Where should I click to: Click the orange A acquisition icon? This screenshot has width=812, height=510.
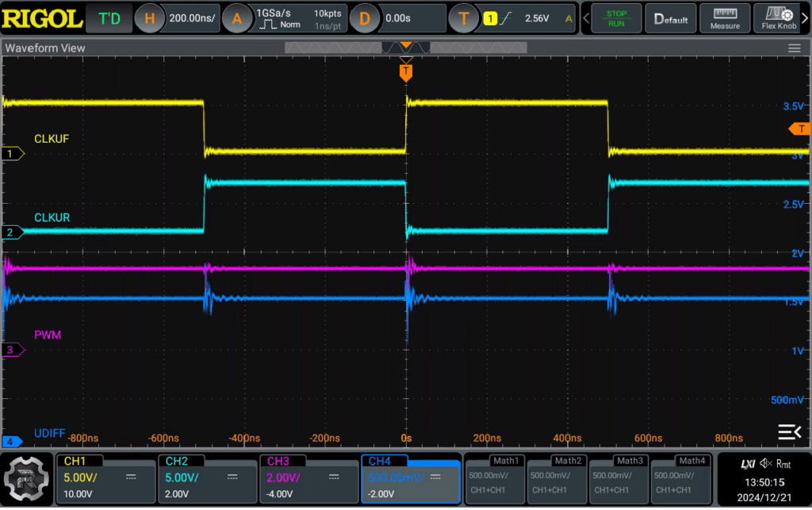(x=236, y=19)
